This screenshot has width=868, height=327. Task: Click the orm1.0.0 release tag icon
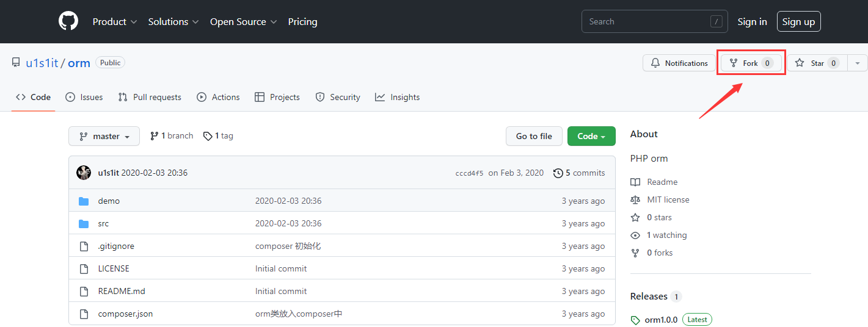point(635,320)
